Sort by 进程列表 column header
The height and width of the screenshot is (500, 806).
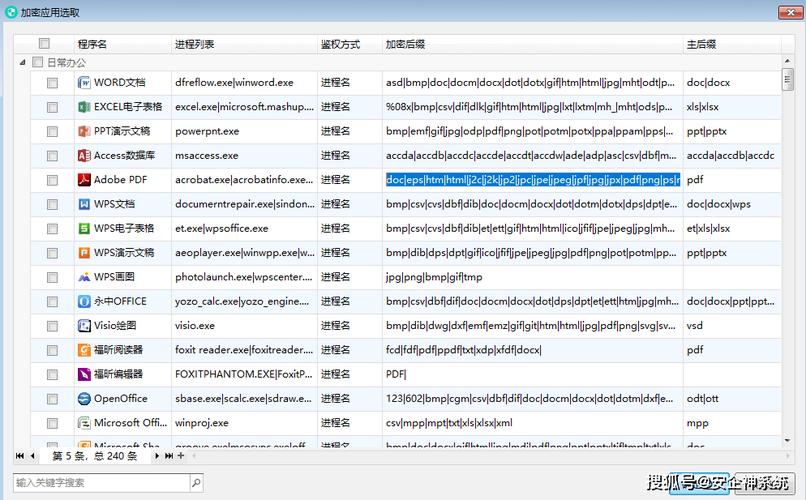point(244,44)
